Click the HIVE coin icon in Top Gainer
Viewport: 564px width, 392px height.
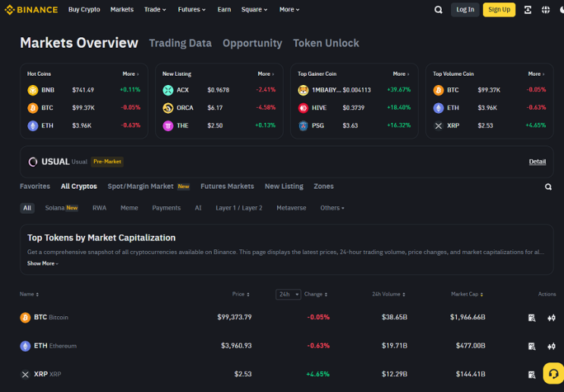click(x=303, y=108)
